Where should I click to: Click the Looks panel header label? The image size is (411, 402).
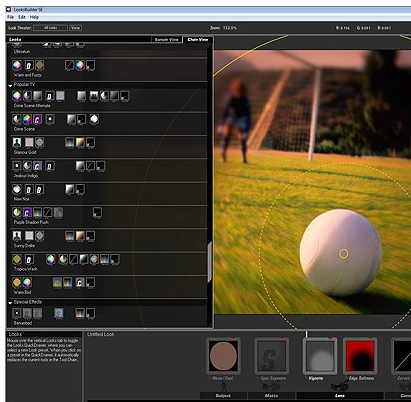[x=15, y=39]
